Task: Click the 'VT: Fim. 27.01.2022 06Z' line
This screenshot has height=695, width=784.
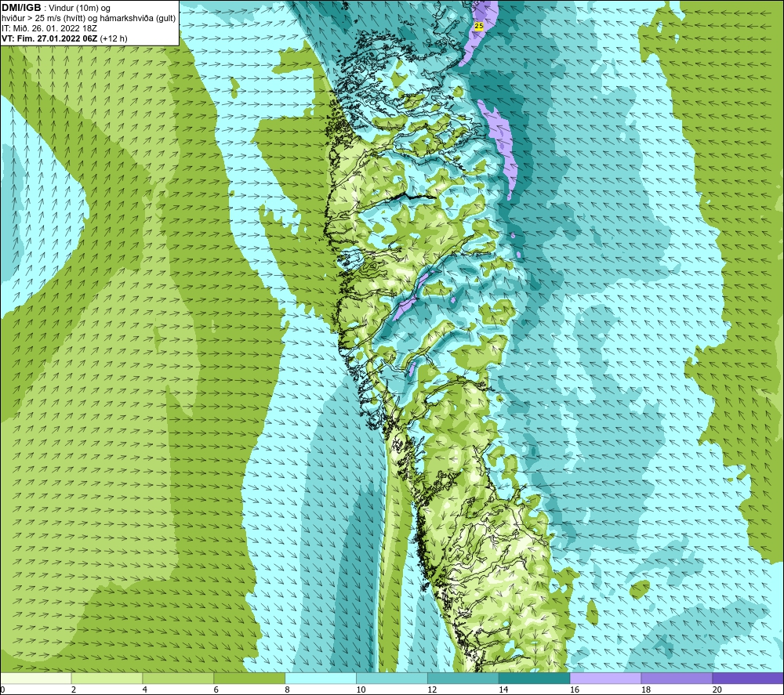Action: pos(64,38)
